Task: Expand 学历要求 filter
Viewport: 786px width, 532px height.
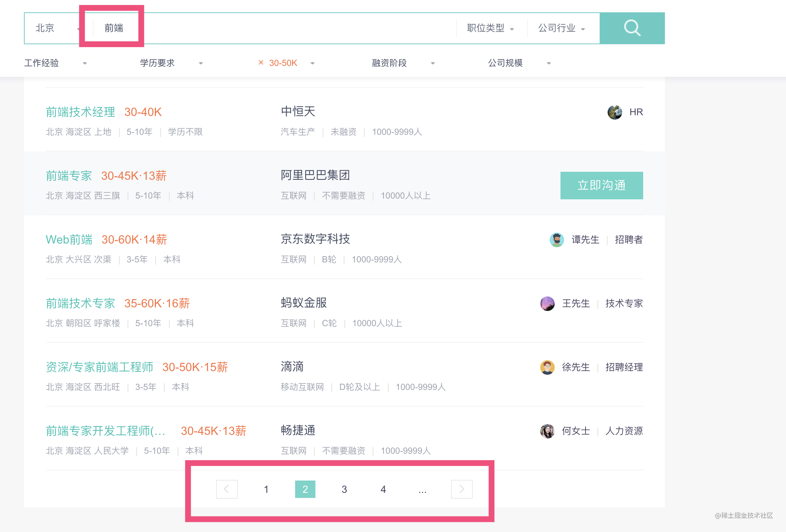Action: click(171, 63)
